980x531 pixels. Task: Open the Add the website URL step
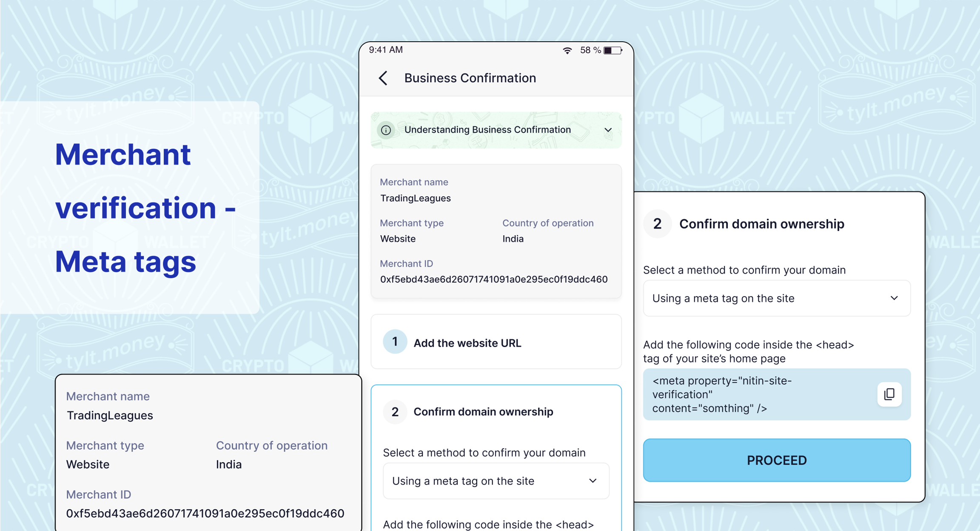tap(467, 343)
